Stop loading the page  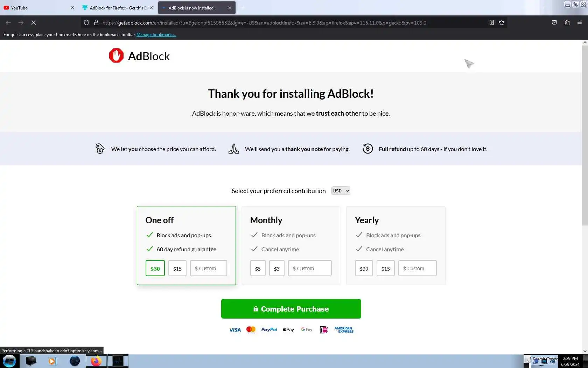[34, 23]
